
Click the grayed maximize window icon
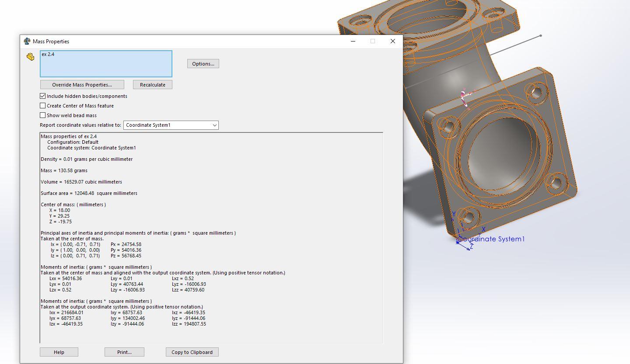pyautogui.click(x=373, y=41)
